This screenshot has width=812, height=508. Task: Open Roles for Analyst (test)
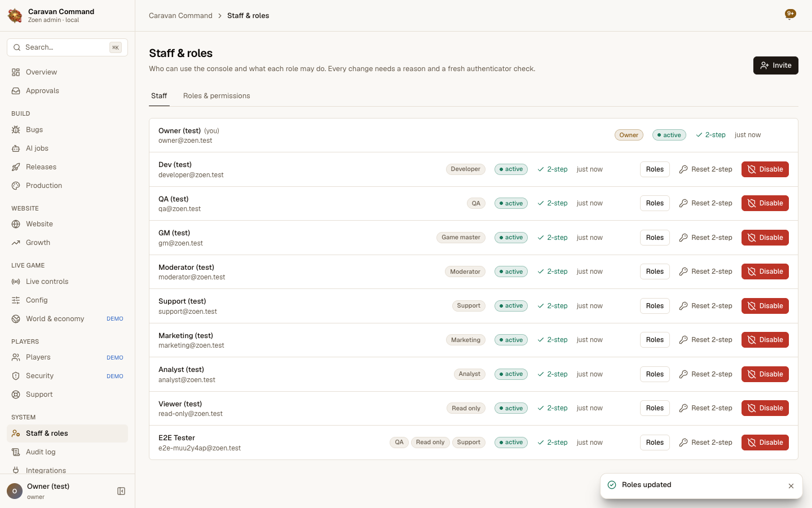click(x=655, y=374)
